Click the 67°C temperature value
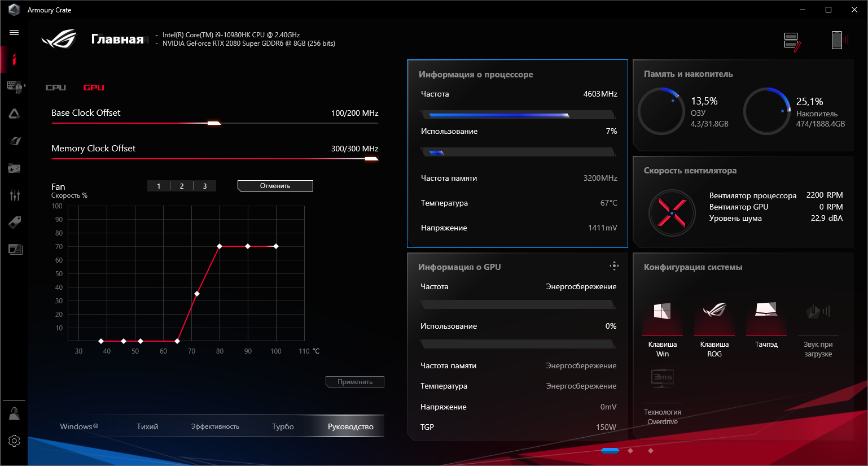Image resolution: width=868 pixels, height=466 pixels. [x=608, y=203]
